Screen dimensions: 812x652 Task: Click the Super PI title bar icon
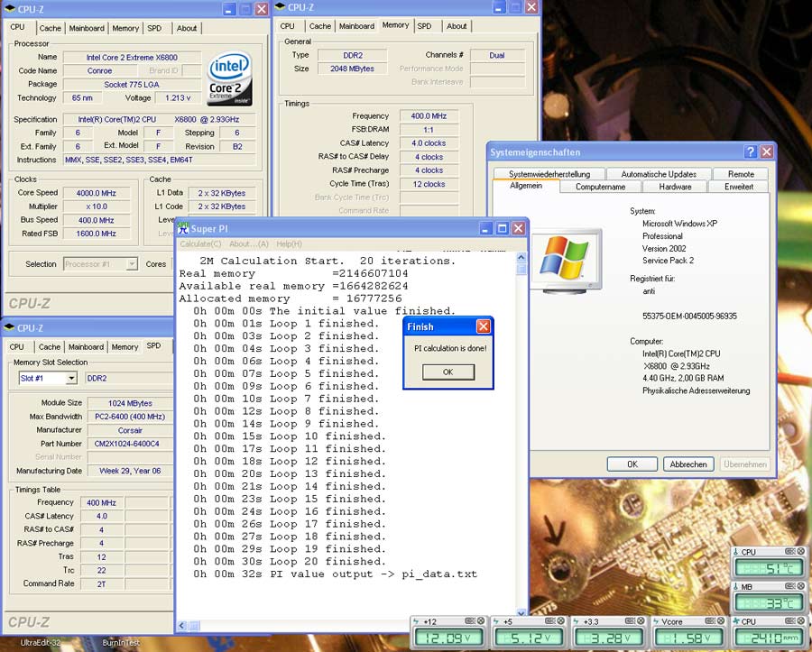[183, 229]
